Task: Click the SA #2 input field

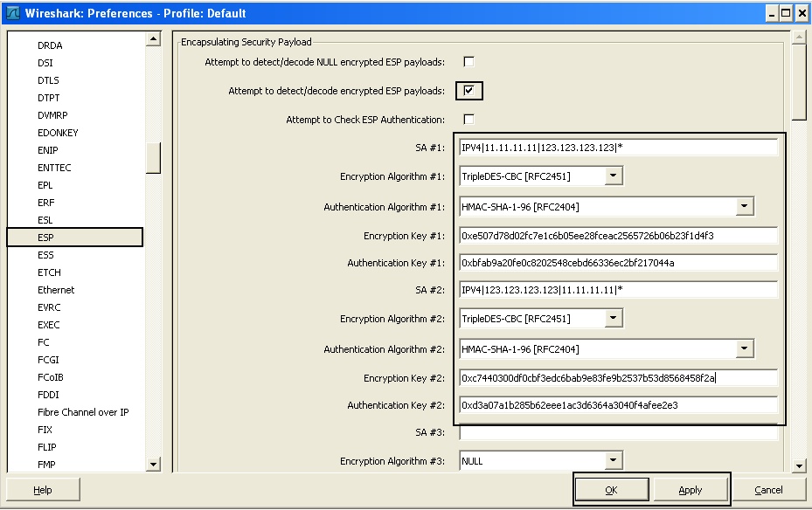Action: pyautogui.click(x=618, y=290)
